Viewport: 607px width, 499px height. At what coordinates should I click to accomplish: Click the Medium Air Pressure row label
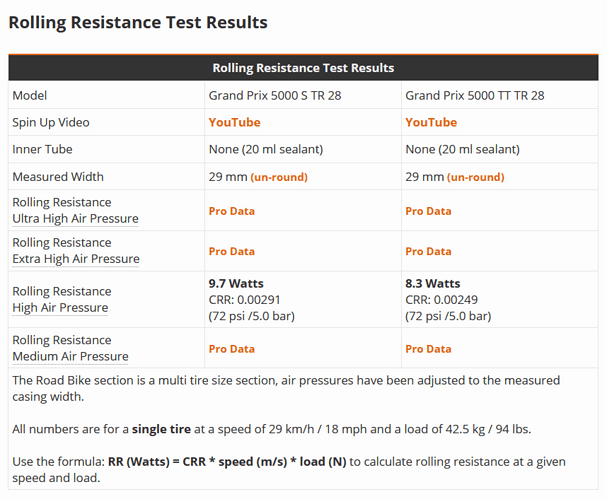[70, 356]
